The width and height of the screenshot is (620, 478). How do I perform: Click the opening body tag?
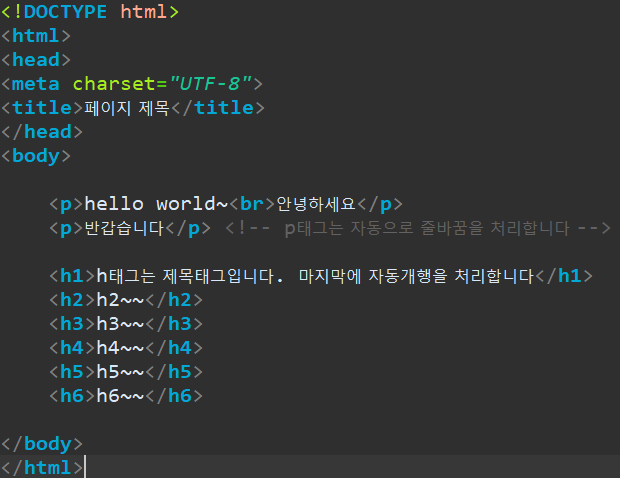pos(36,156)
